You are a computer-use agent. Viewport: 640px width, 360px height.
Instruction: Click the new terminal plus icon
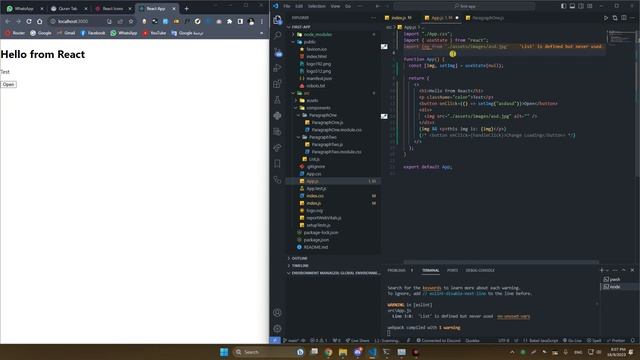click(x=602, y=270)
